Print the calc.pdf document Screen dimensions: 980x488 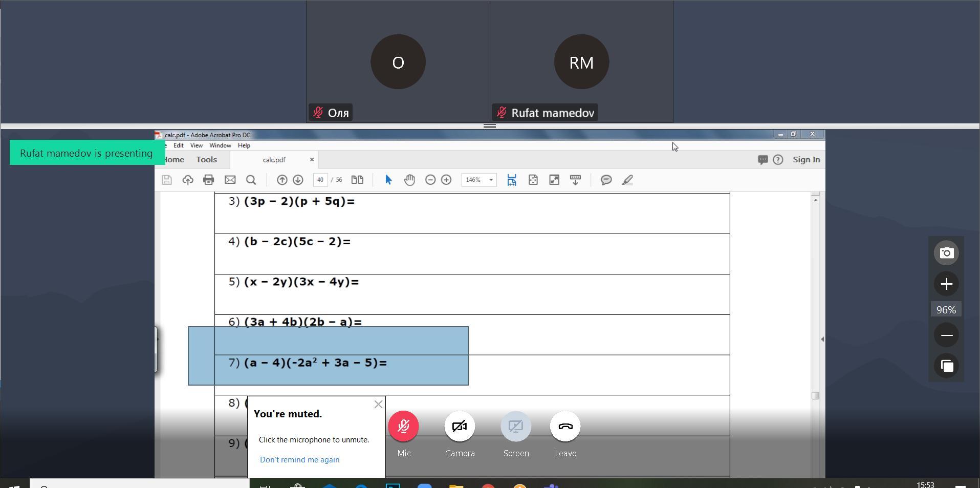click(x=208, y=180)
